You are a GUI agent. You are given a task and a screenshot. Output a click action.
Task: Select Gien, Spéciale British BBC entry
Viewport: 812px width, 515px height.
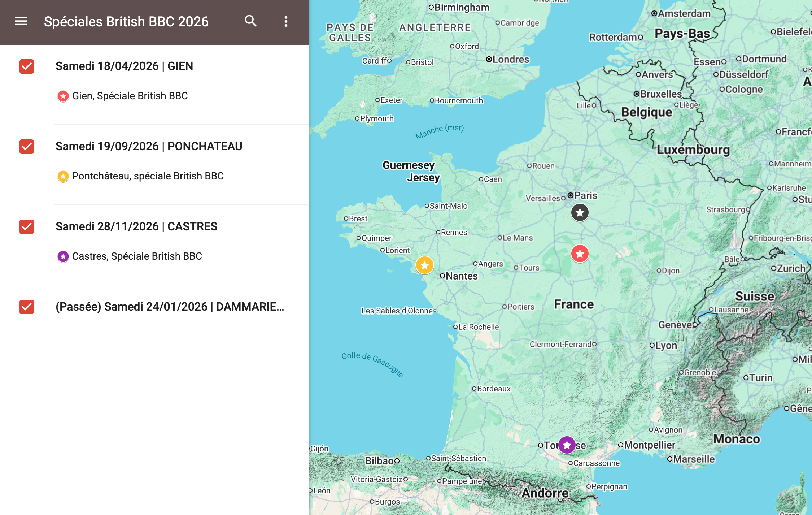click(x=130, y=96)
